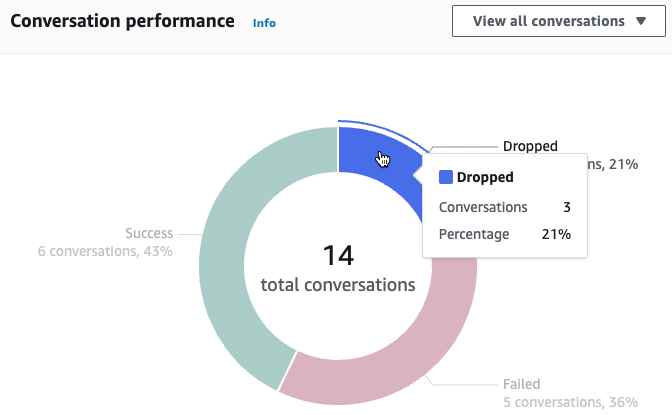Click the conversations value 3 in tooltip
This screenshot has height=415, width=672.
566,207
